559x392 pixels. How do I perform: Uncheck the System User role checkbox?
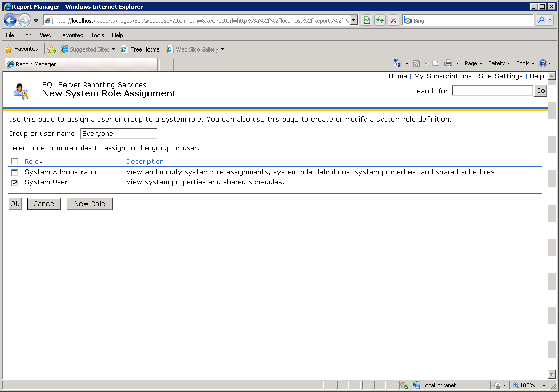(14, 182)
